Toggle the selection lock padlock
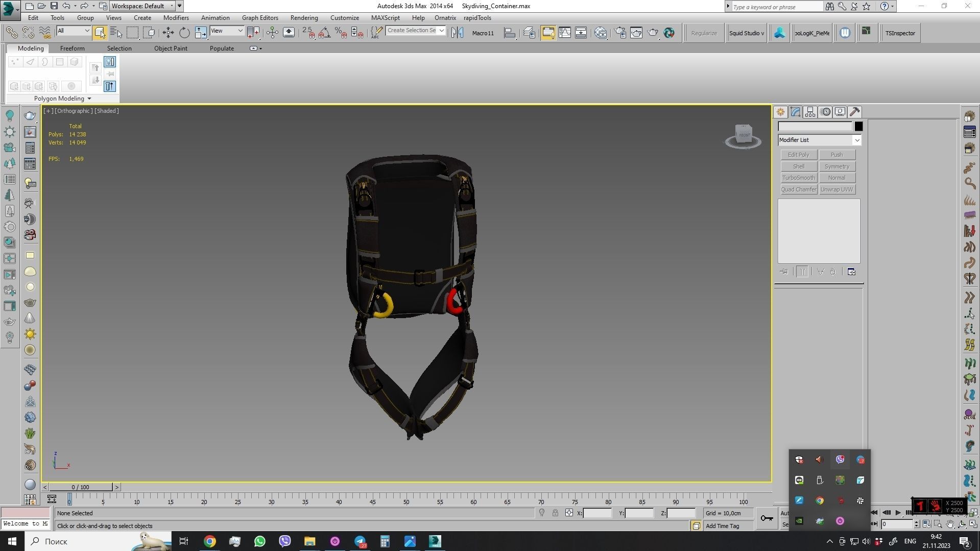Viewport: 980px width, 551px height. (x=555, y=513)
